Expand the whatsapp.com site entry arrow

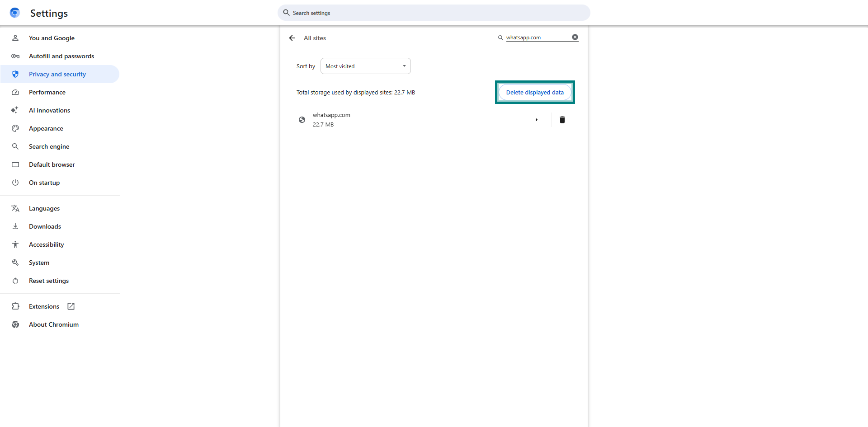click(x=537, y=120)
